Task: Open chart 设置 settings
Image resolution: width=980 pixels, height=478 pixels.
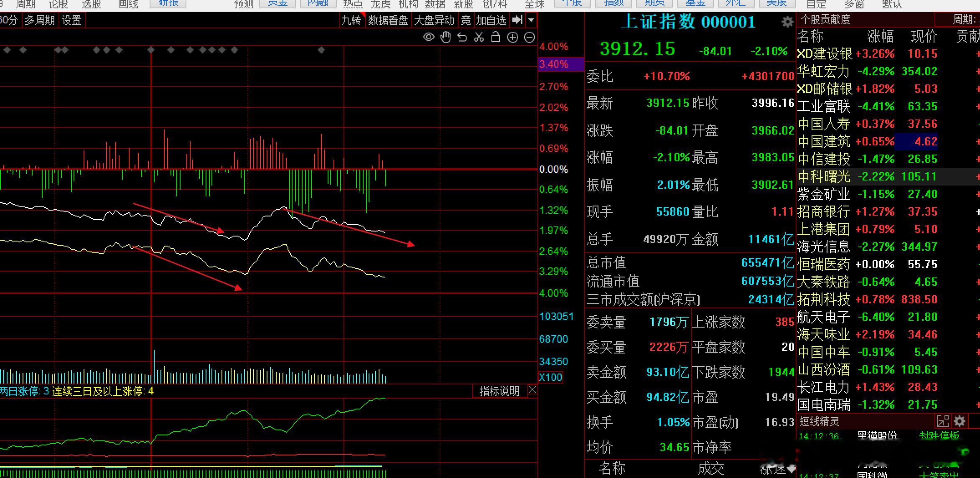Action: click(x=71, y=20)
